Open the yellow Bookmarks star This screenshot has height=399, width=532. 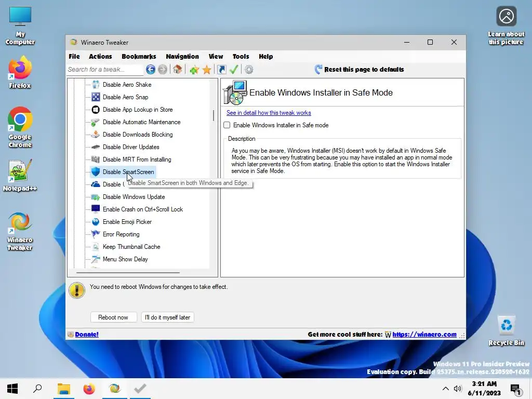[x=207, y=70]
